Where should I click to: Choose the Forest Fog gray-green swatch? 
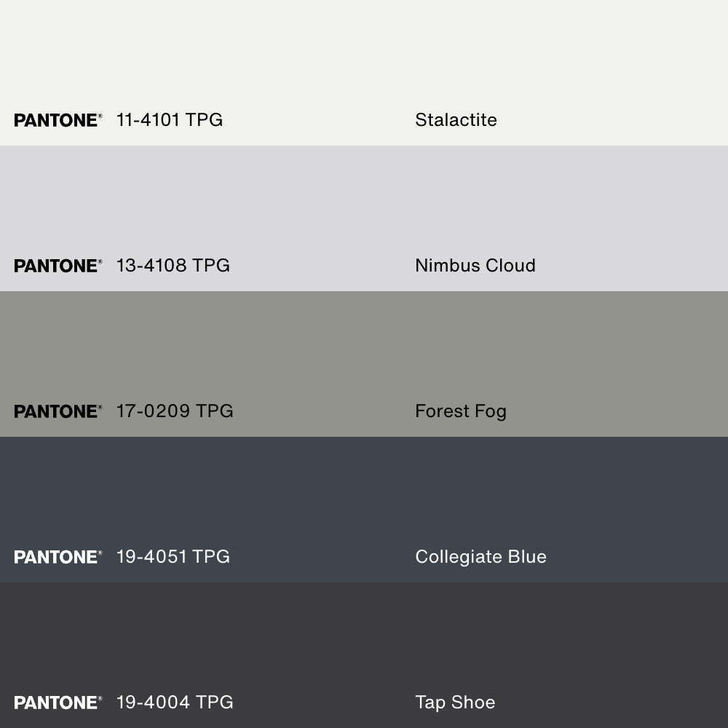(x=364, y=349)
